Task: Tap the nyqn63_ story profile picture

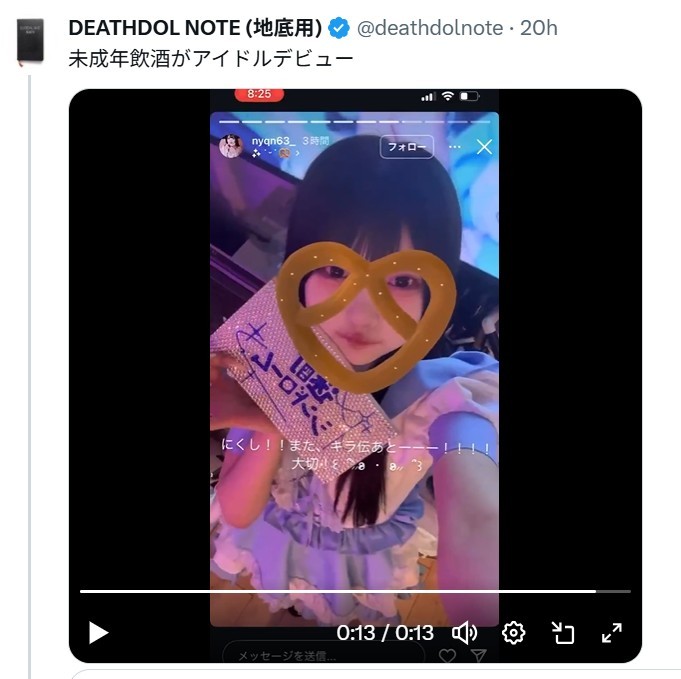Action: point(230,146)
